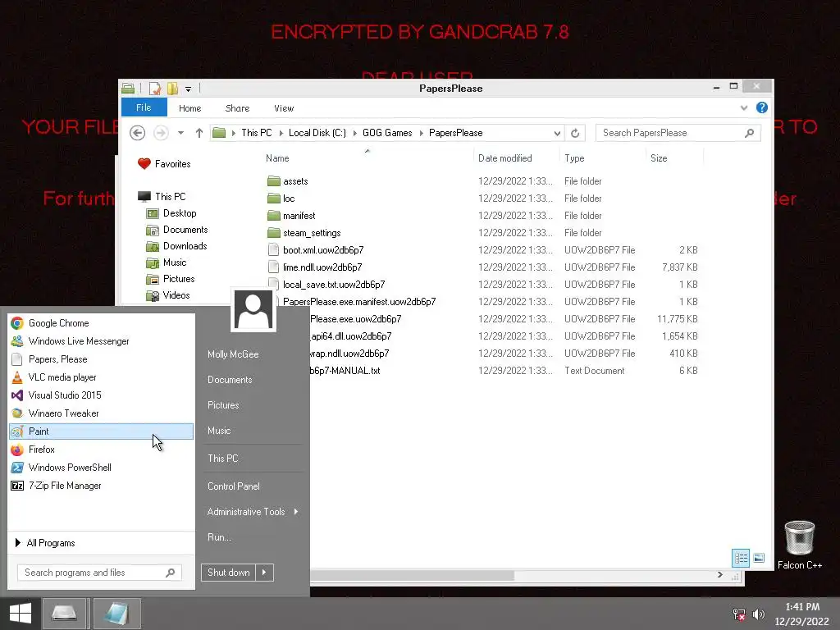Go back in Explorer navigation
The image size is (840, 630).
click(138, 133)
